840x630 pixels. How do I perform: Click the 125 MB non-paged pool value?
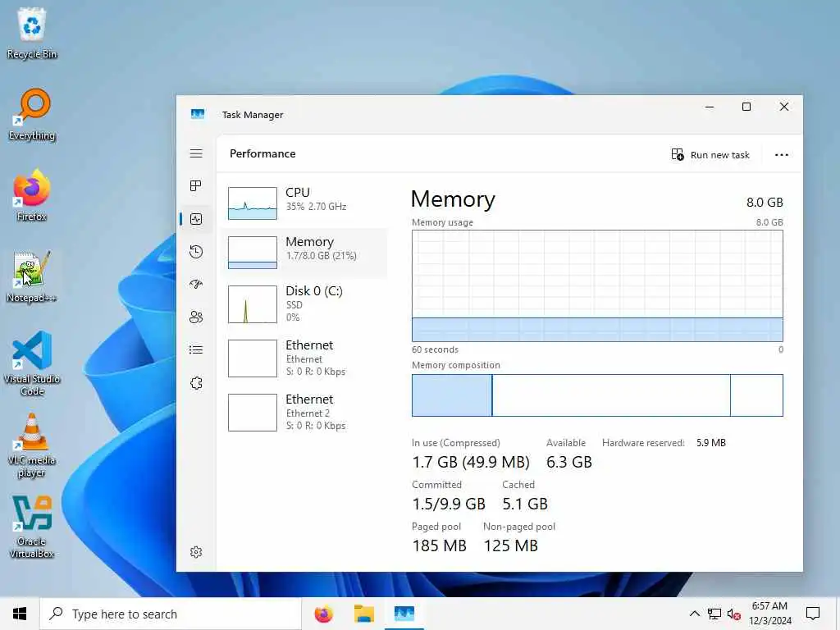(510, 546)
